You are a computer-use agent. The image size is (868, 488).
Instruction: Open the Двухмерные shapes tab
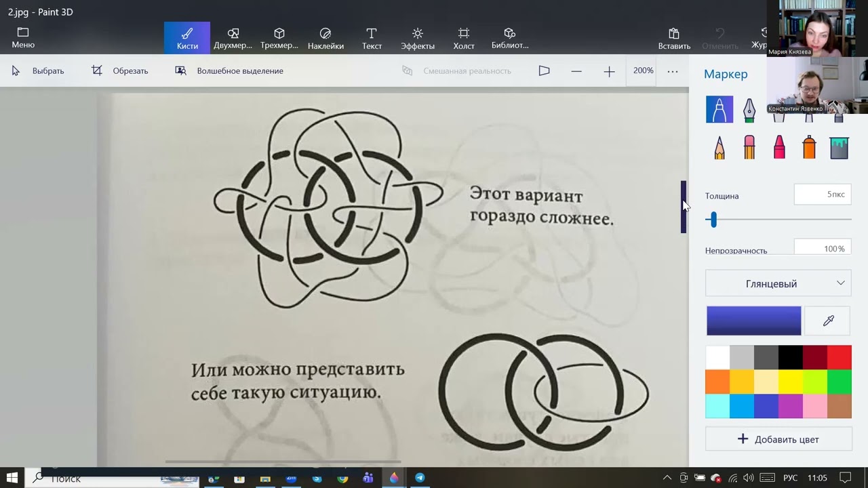pos(233,38)
